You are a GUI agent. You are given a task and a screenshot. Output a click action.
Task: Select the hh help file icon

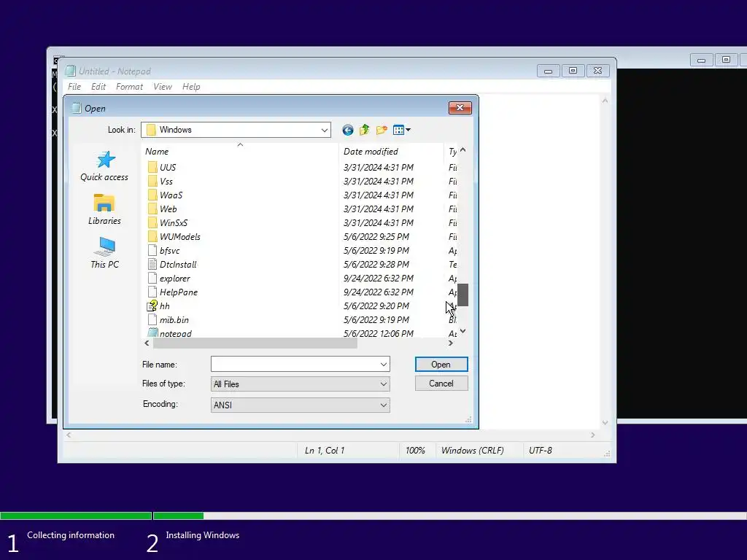pos(152,306)
